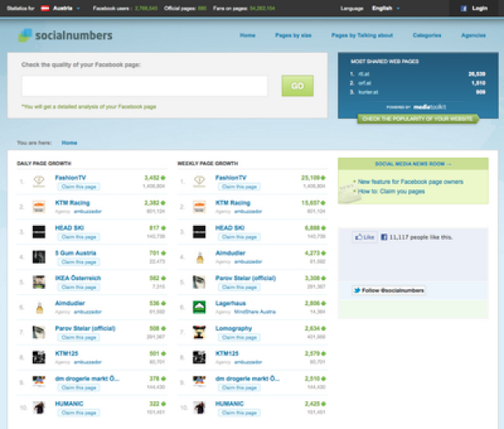Open Pages by size menu
This screenshot has width=504, height=429.
pyautogui.click(x=293, y=35)
